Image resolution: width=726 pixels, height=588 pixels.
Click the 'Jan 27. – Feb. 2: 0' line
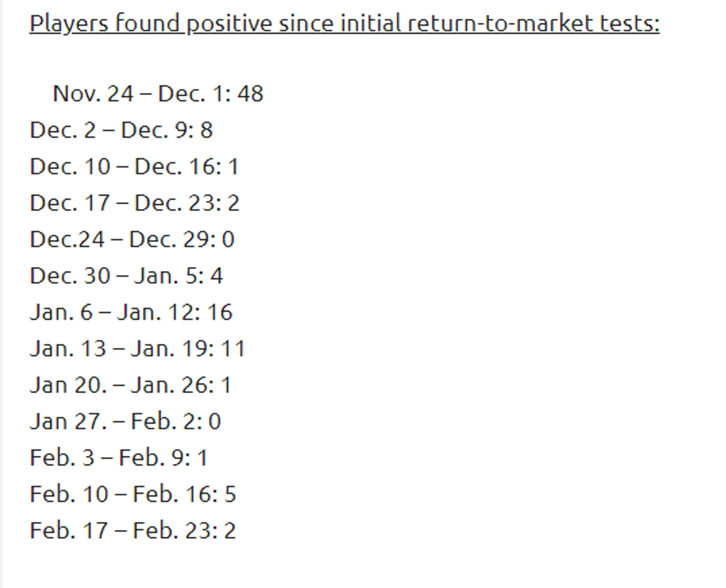pos(125,421)
